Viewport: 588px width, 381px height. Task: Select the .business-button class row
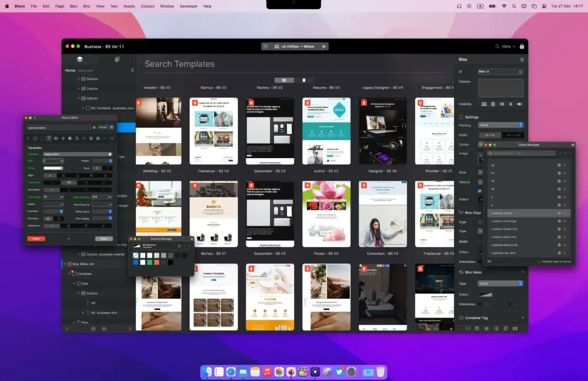tap(529, 213)
